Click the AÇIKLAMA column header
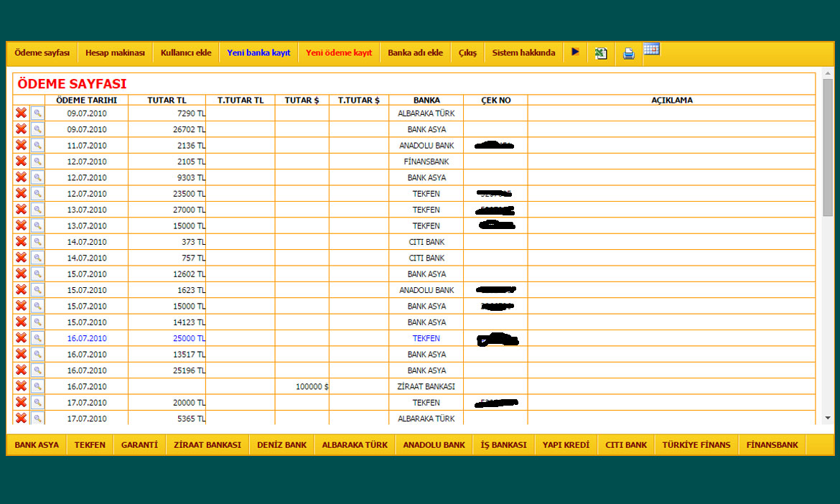The width and height of the screenshot is (840, 504). pyautogui.click(x=672, y=100)
